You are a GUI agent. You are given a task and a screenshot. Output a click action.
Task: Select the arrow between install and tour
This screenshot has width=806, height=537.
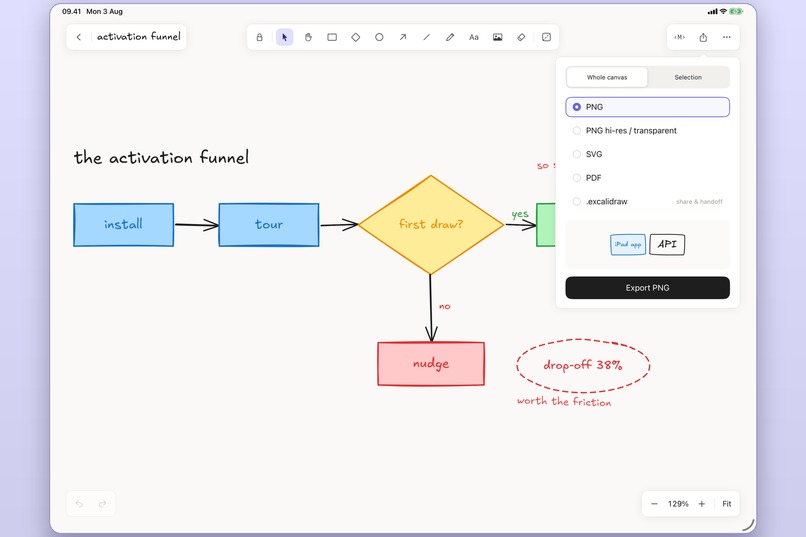[x=196, y=225]
